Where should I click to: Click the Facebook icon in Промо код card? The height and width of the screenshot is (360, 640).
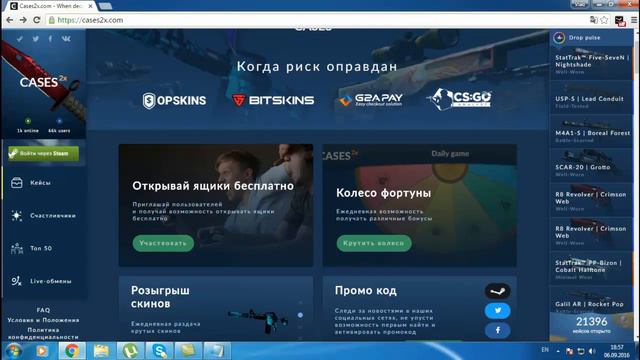pyautogui.click(x=498, y=330)
